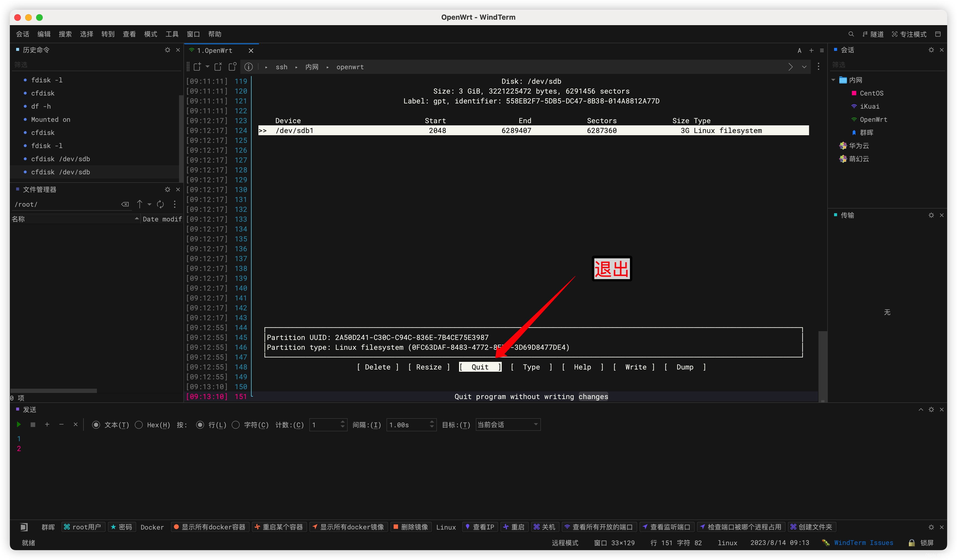This screenshot has width=957, height=560.
Task: Open the 传输 panel settings gear
Action: point(931,215)
